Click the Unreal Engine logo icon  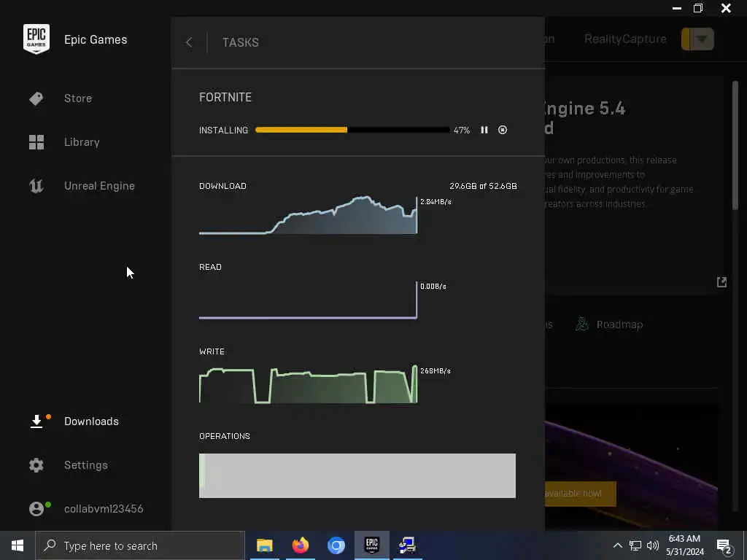(36, 186)
